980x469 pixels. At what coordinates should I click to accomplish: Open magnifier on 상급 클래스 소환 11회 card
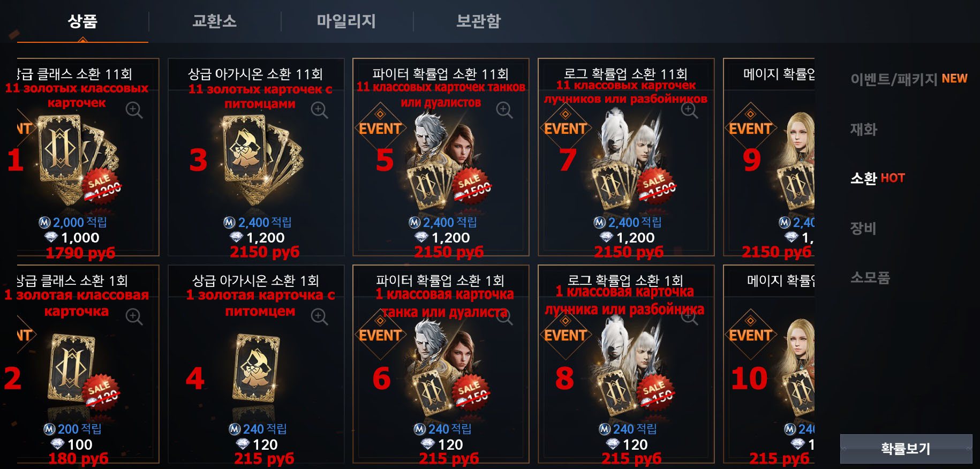[x=134, y=110]
